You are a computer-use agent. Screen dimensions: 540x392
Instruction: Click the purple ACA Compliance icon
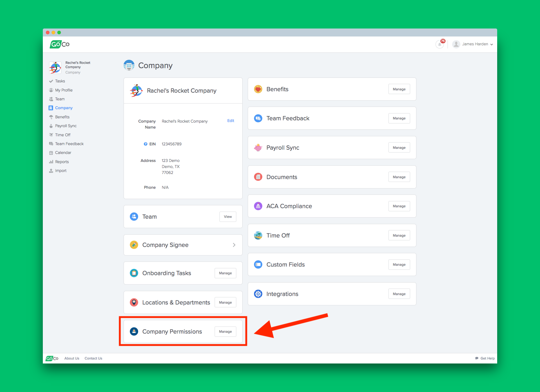(x=258, y=206)
